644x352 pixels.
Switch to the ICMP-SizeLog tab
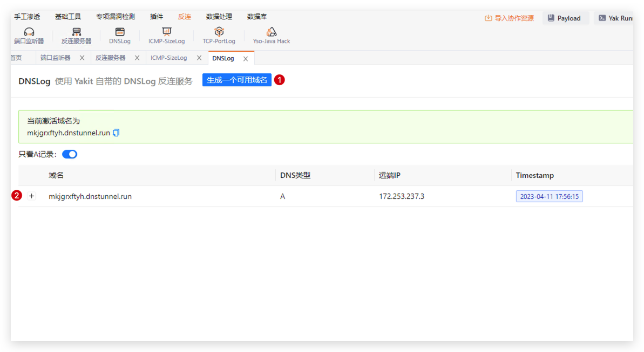(169, 58)
